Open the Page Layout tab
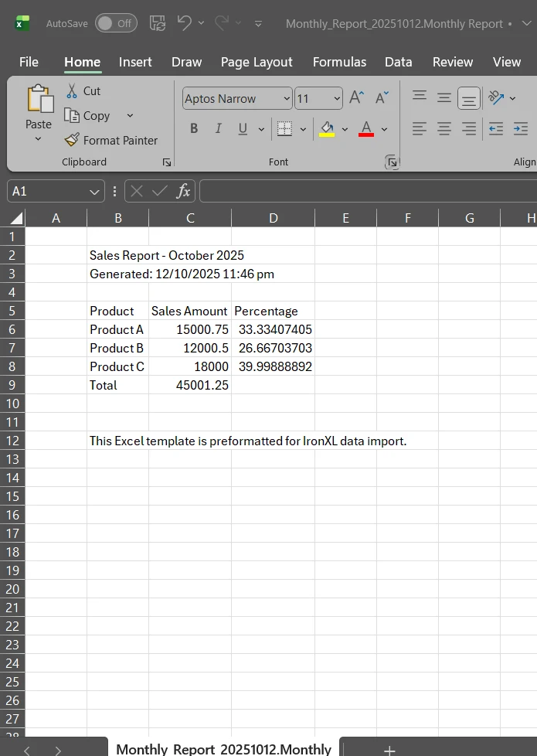The image size is (537, 756). pyautogui.click(x=257, y=62)
